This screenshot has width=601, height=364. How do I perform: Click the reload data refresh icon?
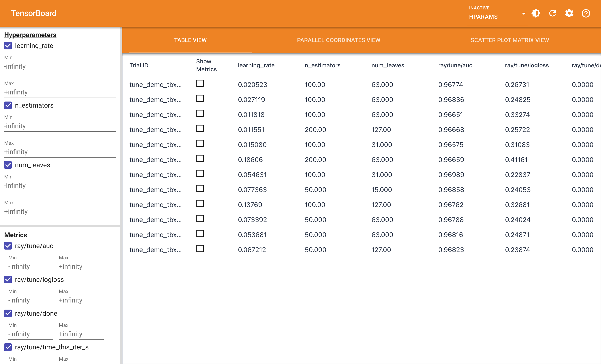pos(552,13)
